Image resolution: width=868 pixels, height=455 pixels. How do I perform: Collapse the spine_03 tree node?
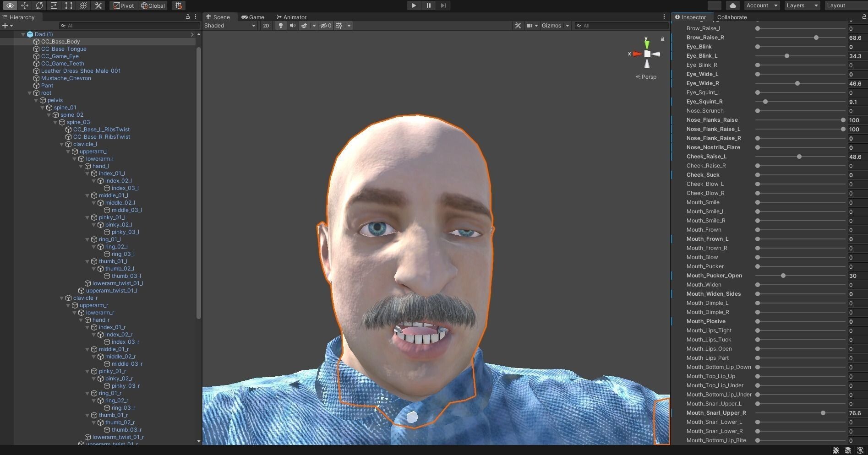tap(55, 122)
